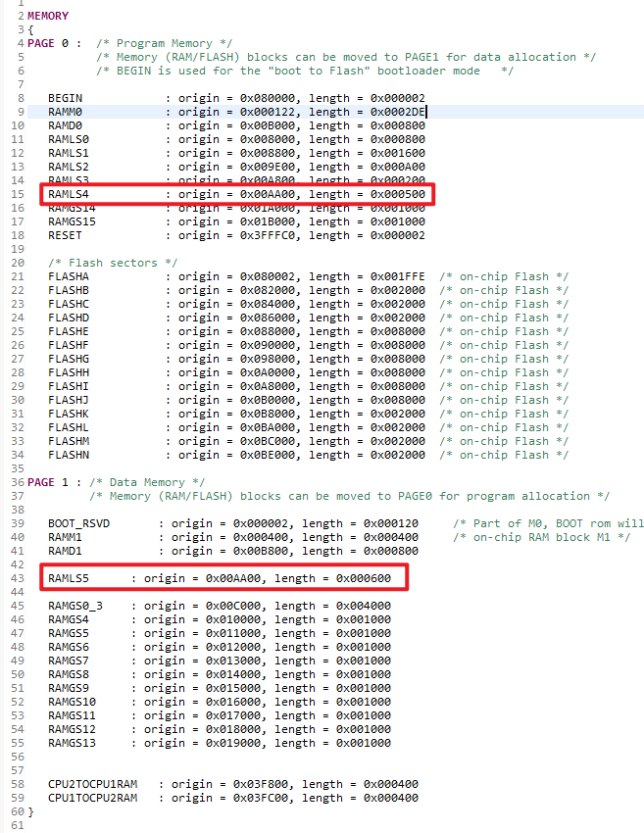Click the CPU1TOCPU2RAM length value

click(x=391, y=798)
